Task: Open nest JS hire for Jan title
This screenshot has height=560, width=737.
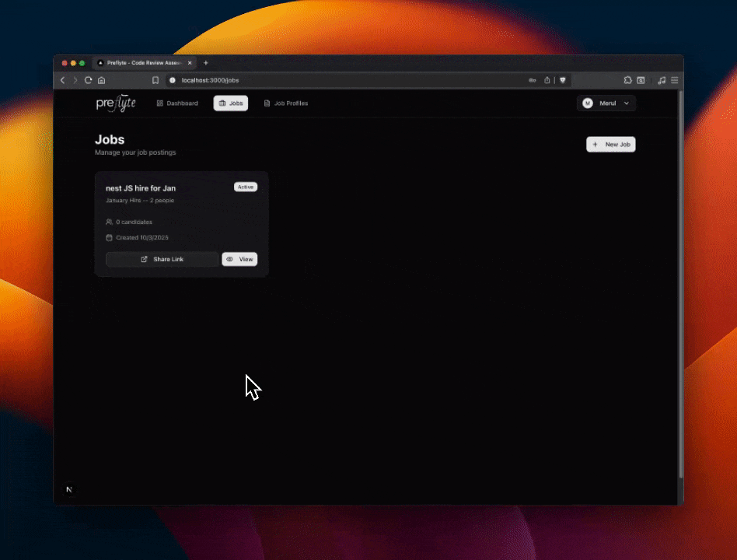Action: [x=141, y=188]
